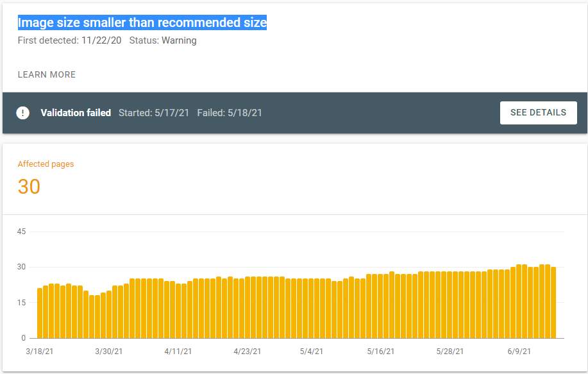Select the 4/23/21 date axis label
Viewport: 588px width, 374px height.
(247, 352)
